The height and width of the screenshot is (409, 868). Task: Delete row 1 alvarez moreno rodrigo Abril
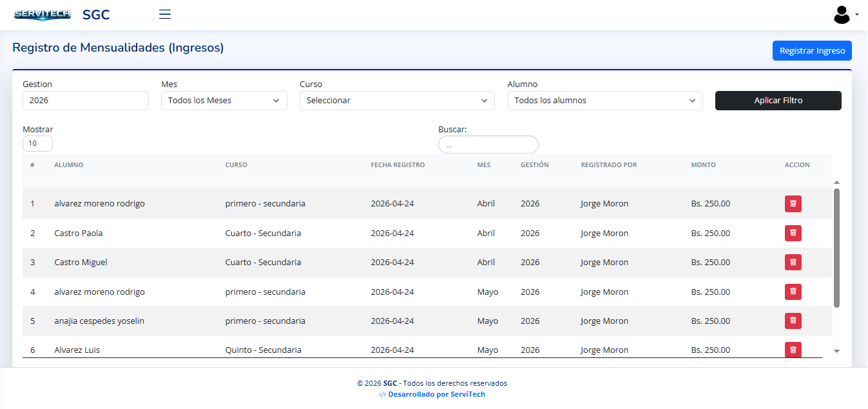coord(793,204)
